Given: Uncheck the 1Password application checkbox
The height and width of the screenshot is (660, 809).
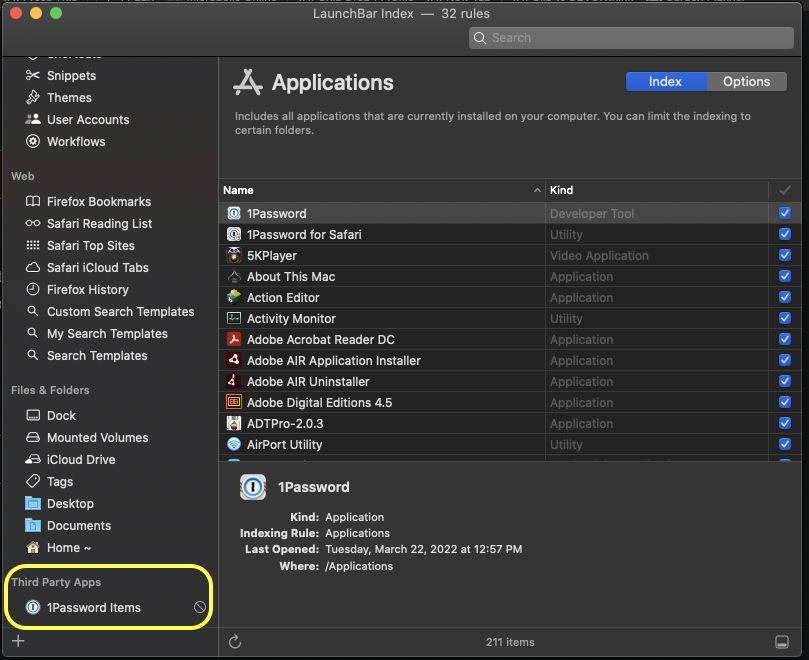Looking at the screenshot, I should 785,214.
